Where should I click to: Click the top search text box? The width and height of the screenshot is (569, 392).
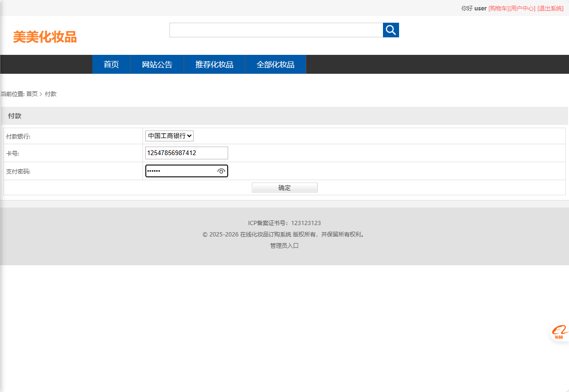click(276, 30)
